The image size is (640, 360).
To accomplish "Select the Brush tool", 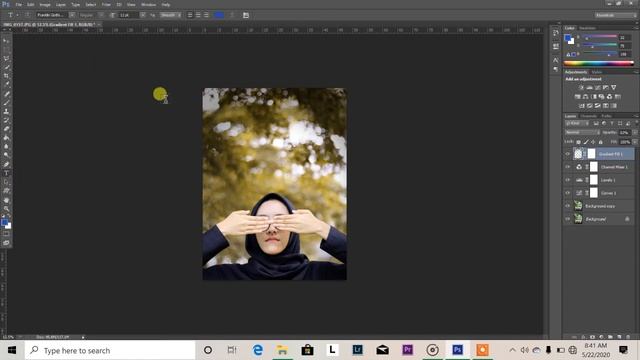I will (x=6, y=102).
